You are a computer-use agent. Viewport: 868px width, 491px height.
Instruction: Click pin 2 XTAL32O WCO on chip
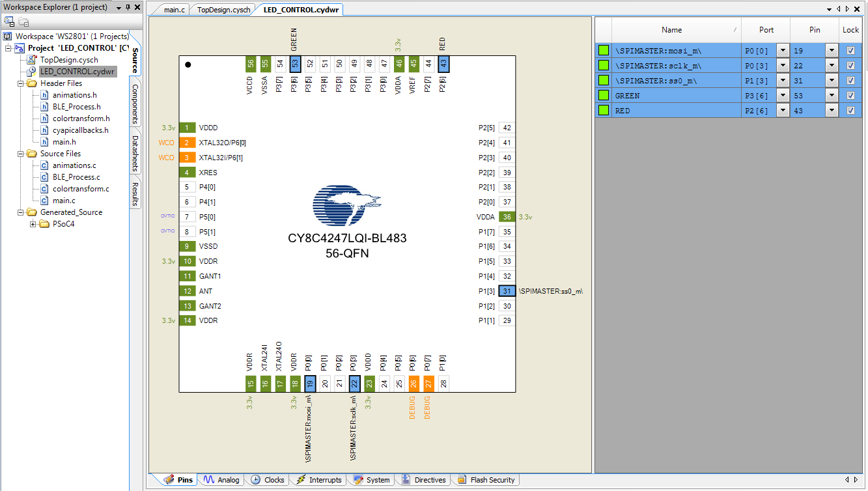click(188, 143)
